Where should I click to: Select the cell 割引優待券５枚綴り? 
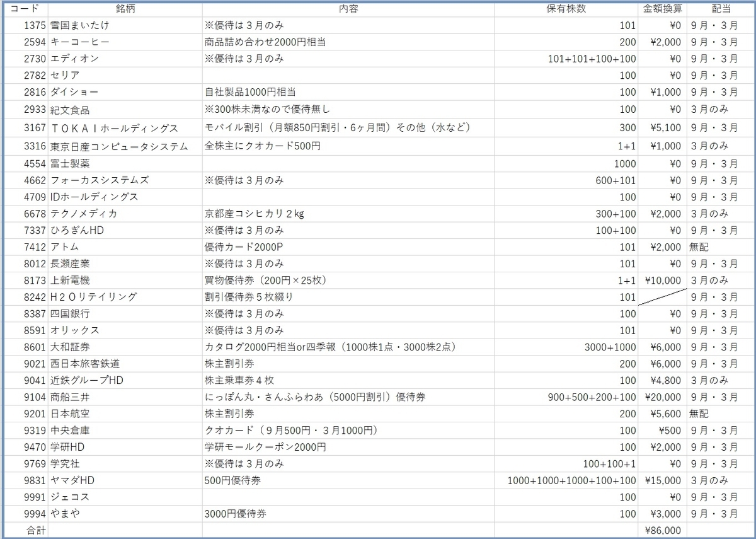[x=348, y=297]
